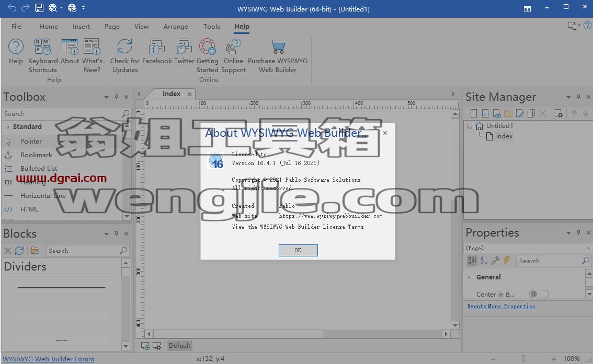Open the (Page) object dropdown

click(x=588, y=248)
